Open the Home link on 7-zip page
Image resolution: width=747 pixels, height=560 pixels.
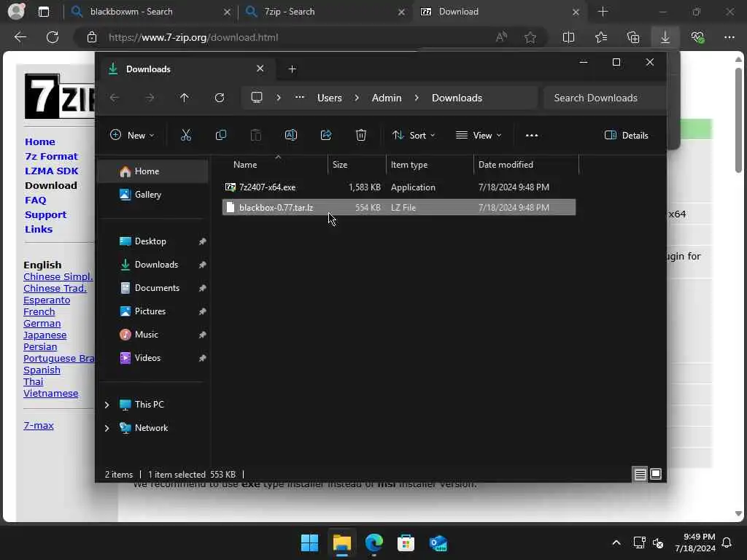tap(40, 142)
